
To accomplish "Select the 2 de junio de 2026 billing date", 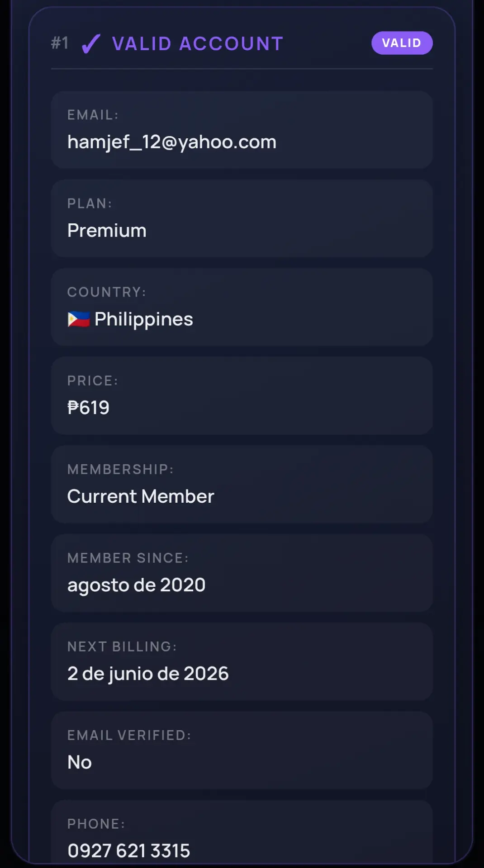I will [148, 674].
